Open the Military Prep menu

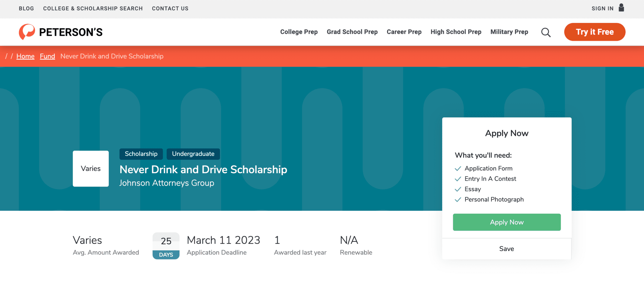pyautogui.click(x=509, y=32)
